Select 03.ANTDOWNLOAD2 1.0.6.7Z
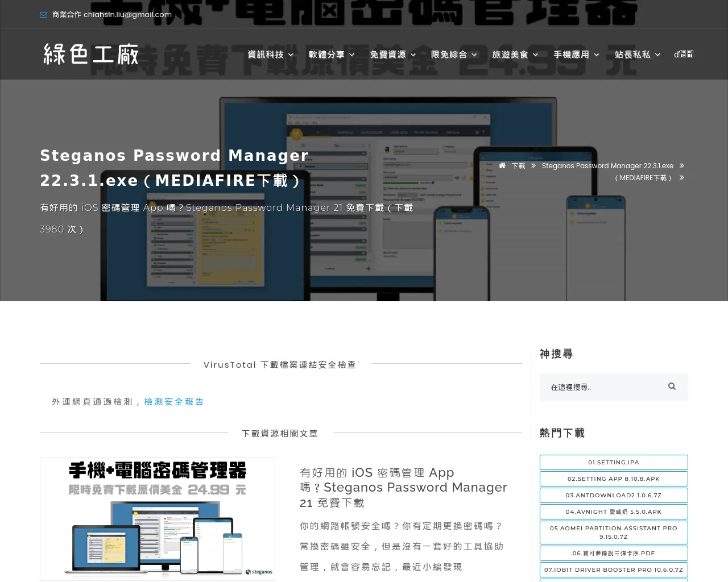The image size is (728, 582). pyautogui.click(x=614, y=496)
